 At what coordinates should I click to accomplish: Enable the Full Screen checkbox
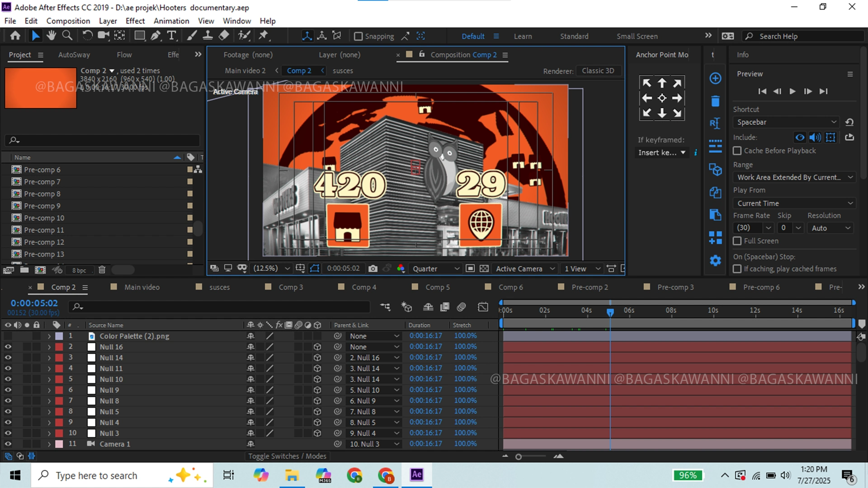(737, 241)
